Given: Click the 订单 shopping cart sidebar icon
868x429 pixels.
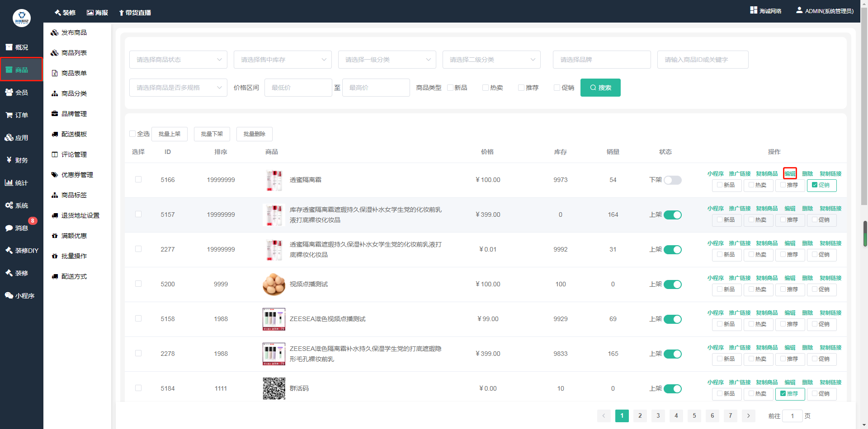Looking at the screenshot, I should pos(9,115).
